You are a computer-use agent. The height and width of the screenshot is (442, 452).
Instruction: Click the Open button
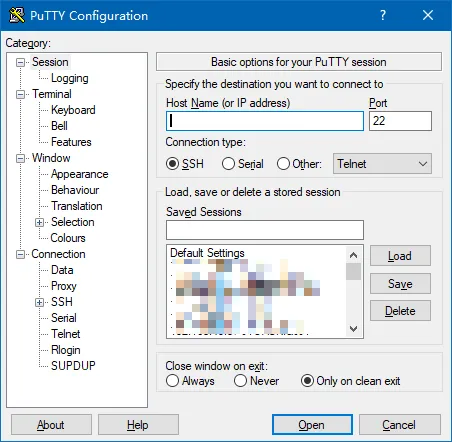[312, 425]
